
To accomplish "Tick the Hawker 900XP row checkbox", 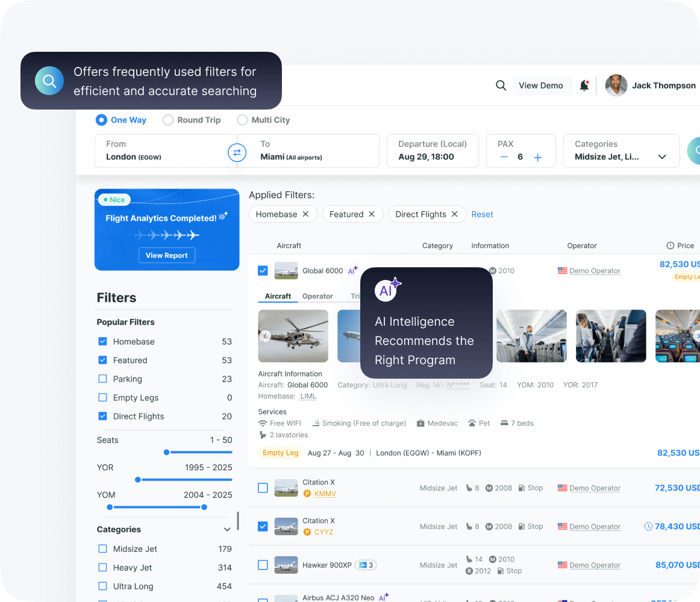I will point(263,565).
